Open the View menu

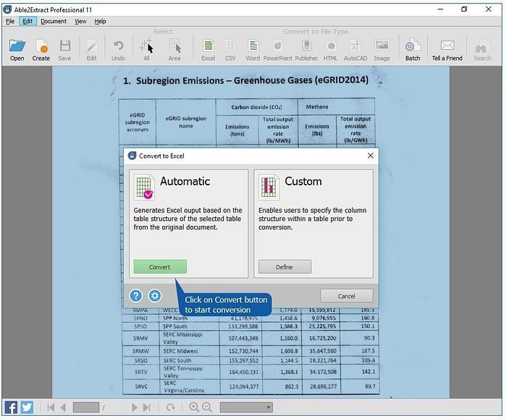point(80,21)
